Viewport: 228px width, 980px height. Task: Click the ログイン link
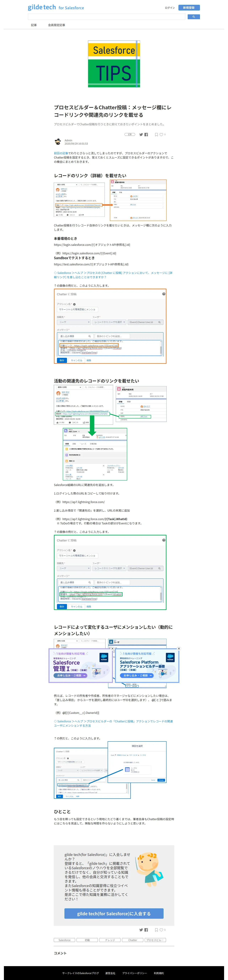(170, 8)
